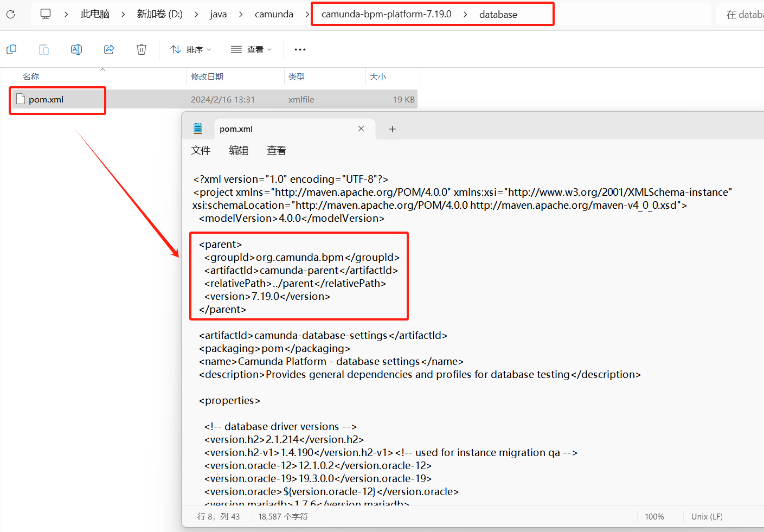Image resolution: width=764 pixels, height=532 pixels.
Task: Open Notepad 编辑 menu
Action: click(x=239, y=150)
